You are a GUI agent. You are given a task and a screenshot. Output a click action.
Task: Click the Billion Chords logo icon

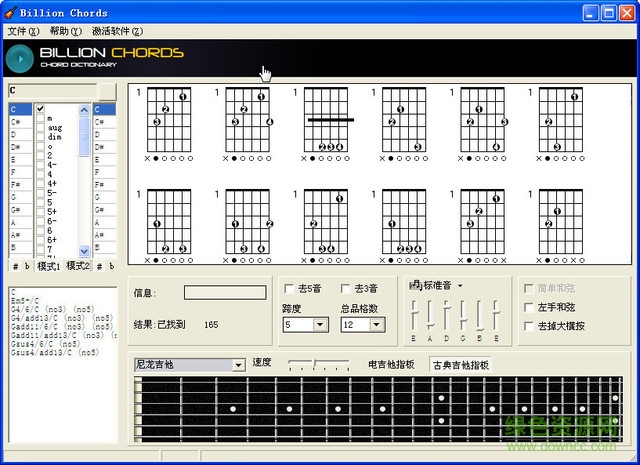(x=20, y=57)
